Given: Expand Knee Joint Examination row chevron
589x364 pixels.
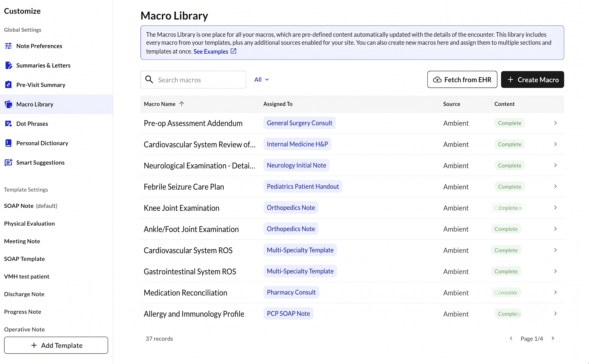Looking at the screenshot, I should click(556, 208).
